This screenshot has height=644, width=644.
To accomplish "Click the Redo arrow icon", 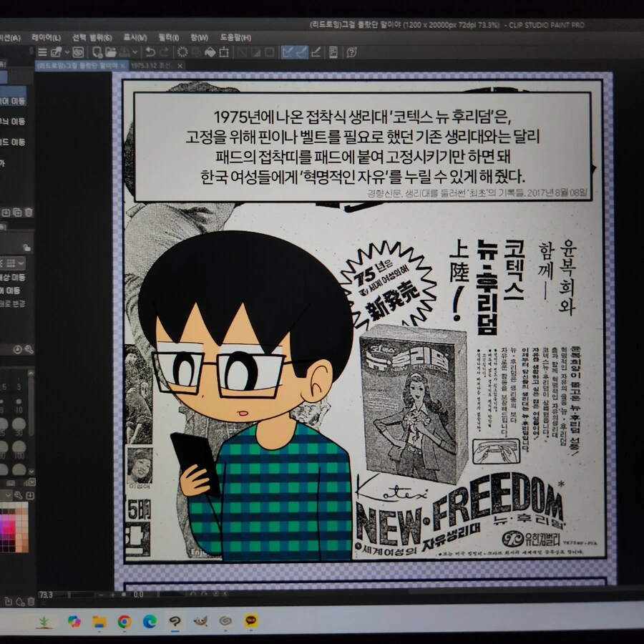I will coord(165,52).
